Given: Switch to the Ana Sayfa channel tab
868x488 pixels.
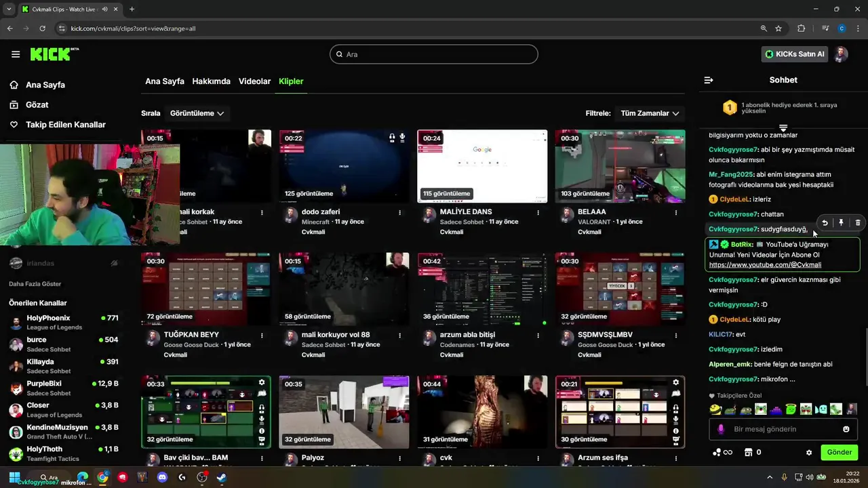Looking at the screenshot, I should pyautogui.click(x=165, y=81).
